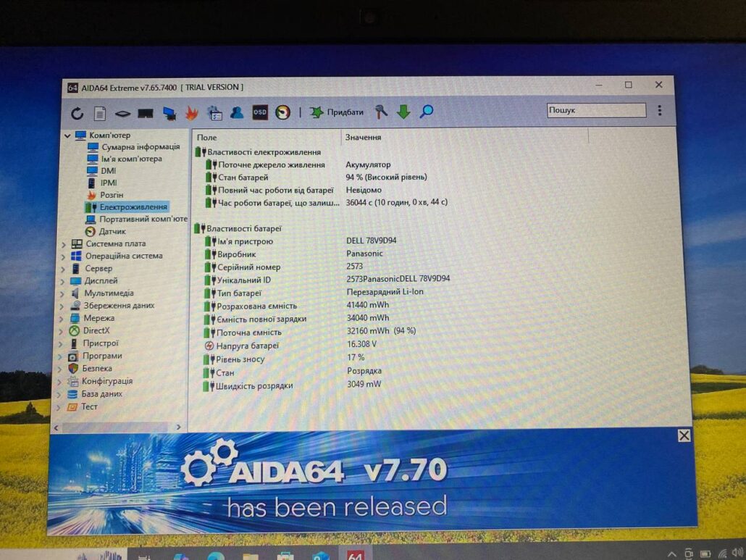The image size is (746, 560).
Task: Click the full charge value "34040 mWh"
Action: coord(368,318)
